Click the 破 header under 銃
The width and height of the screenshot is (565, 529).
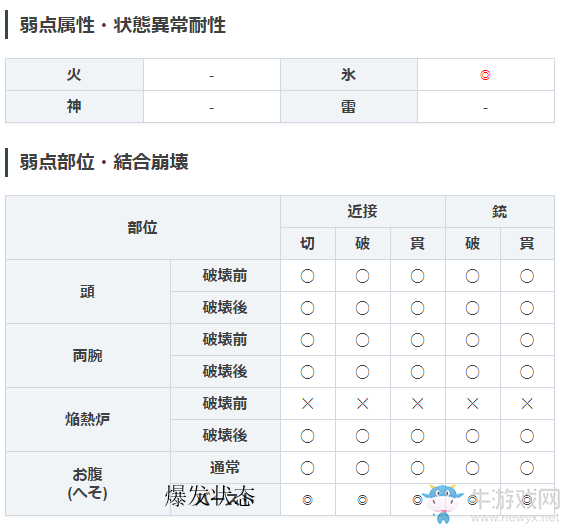click(x=472, y=243)
